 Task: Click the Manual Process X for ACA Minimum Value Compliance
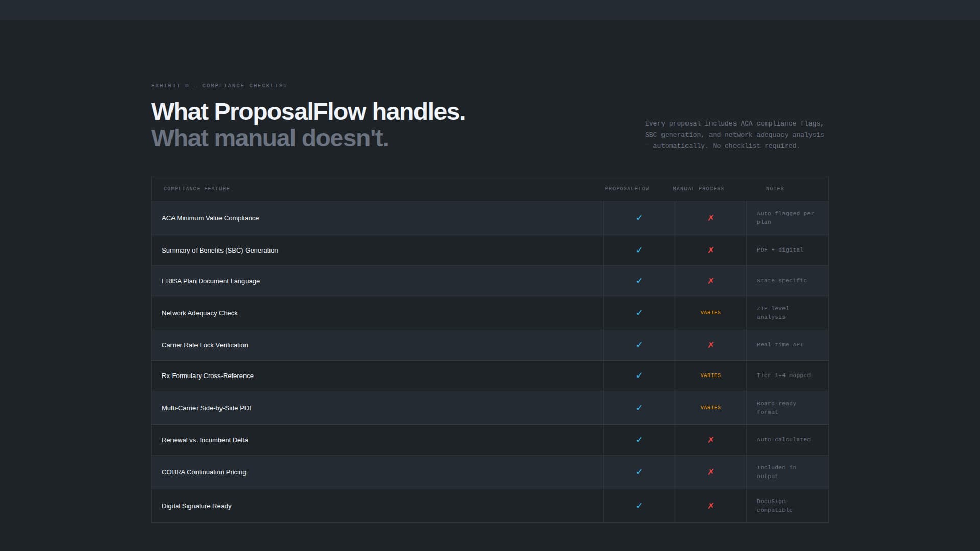tap(710, 218)
